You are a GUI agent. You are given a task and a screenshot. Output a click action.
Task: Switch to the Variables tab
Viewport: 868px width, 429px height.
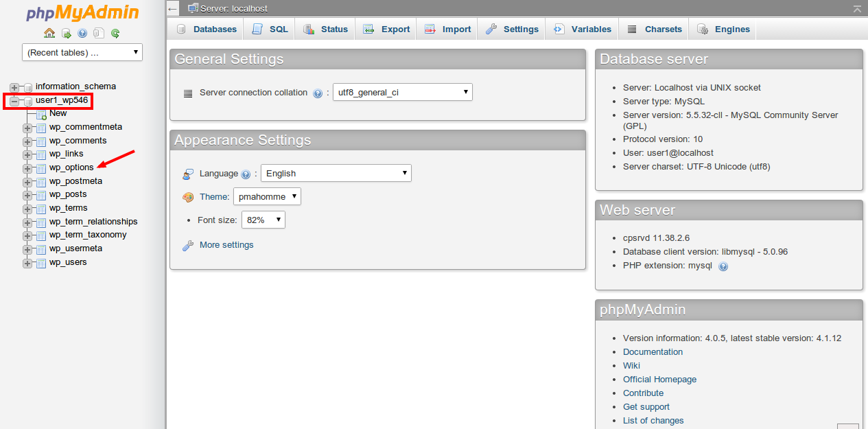[582, 29]
